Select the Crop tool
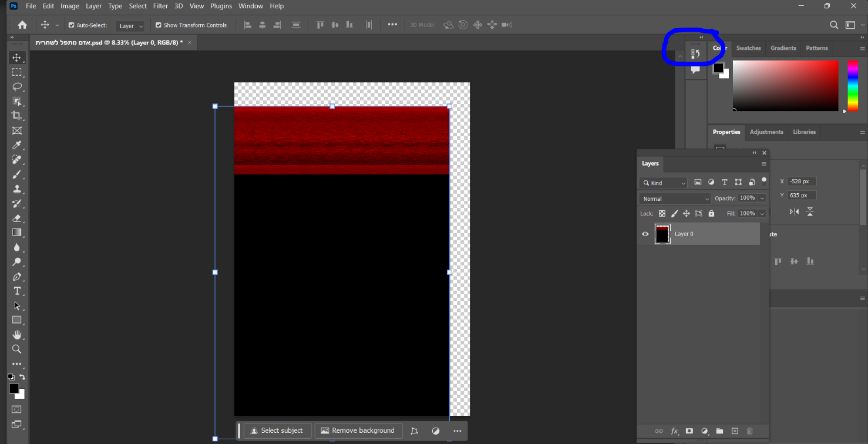Viewport: 868px width, 444px height. [17, 116]
